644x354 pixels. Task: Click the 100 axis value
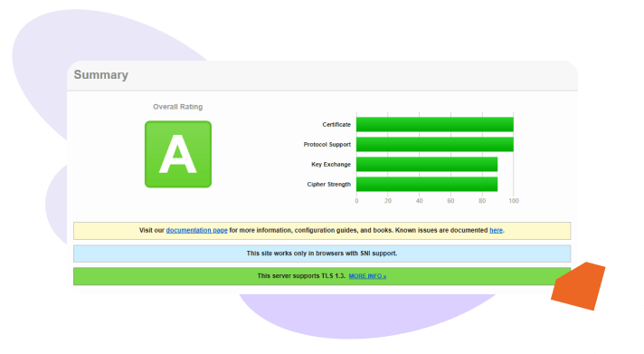click(514, 201)
